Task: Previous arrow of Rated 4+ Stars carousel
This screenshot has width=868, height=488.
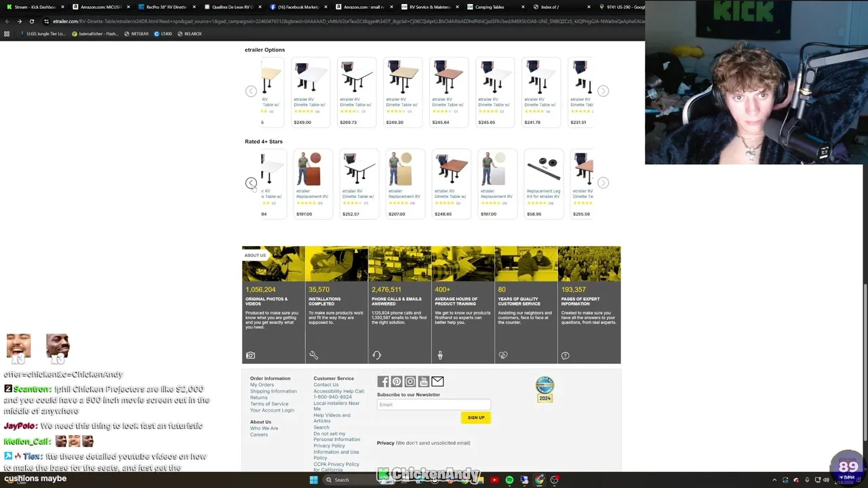Action: click(x=251, y=183)
